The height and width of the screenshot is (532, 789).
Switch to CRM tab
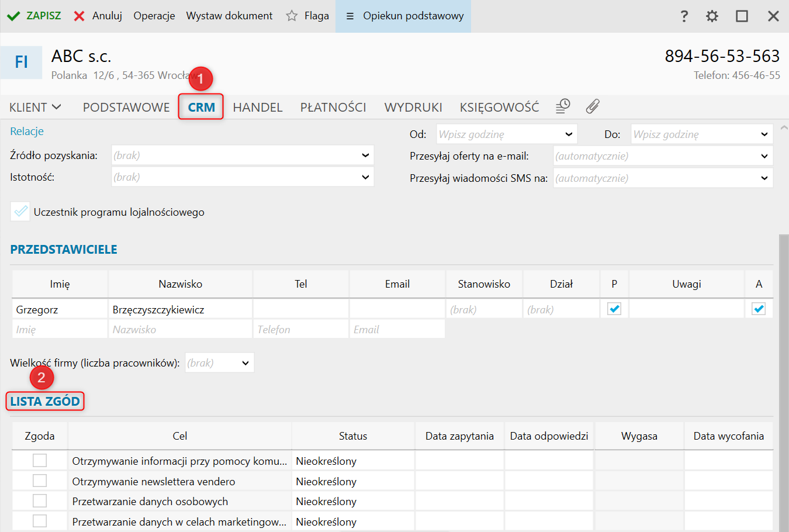point(202,108)
